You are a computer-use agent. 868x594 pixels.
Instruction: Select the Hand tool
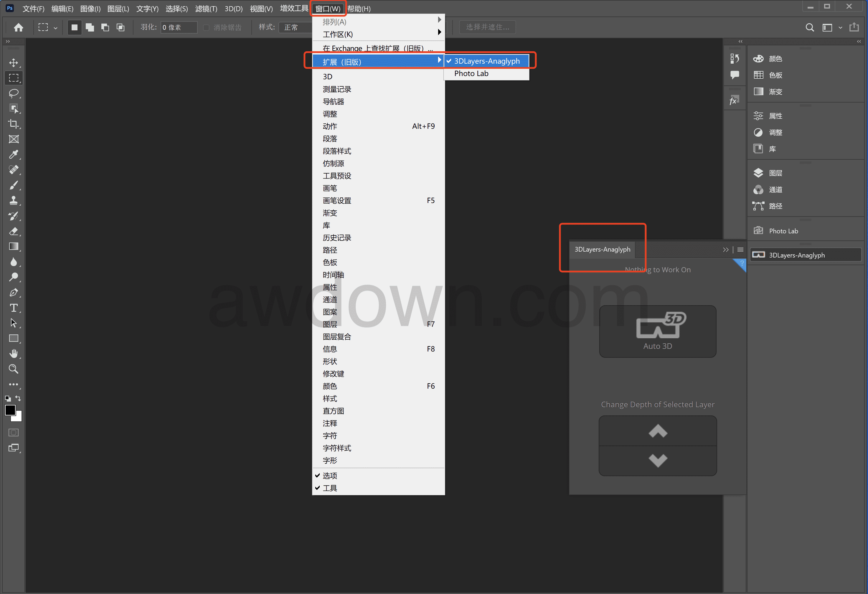click(x=14, y=353)
